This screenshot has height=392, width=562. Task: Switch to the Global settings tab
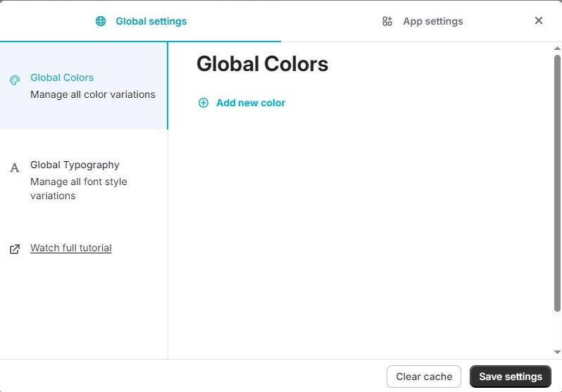pyautogui.click(x=151, y=21)
